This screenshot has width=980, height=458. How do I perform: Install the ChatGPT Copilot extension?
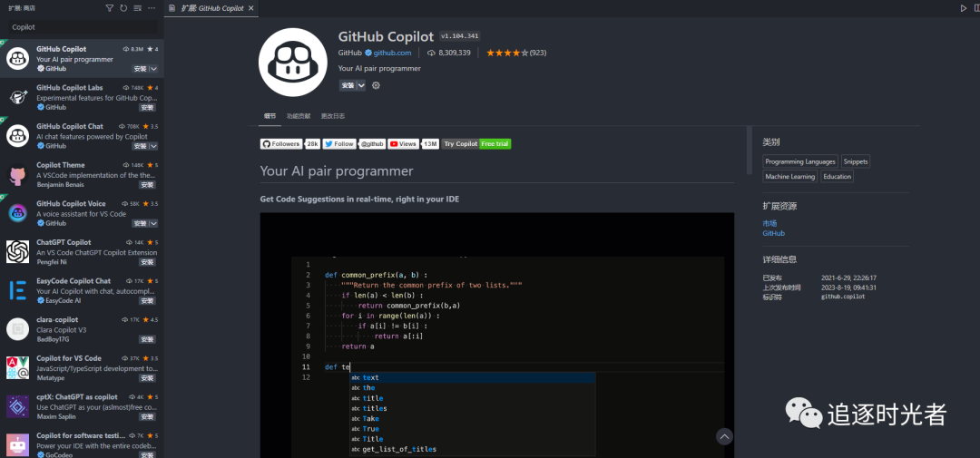[147, 262]
